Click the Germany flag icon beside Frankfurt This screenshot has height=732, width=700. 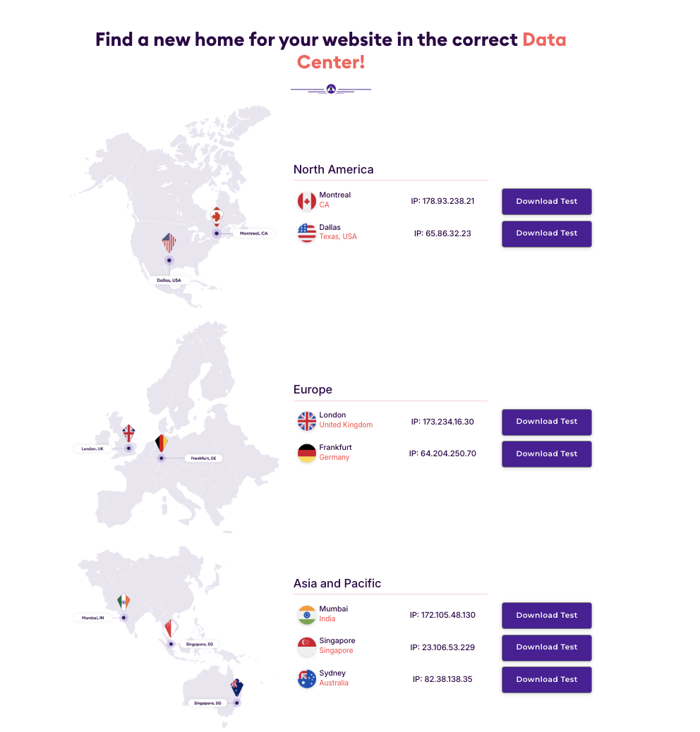307,453
